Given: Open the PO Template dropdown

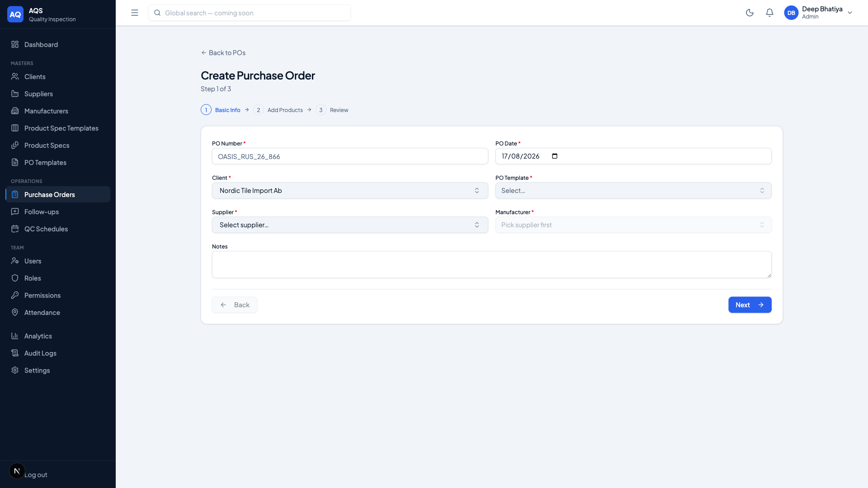Looking at the screenshot, I should [x=633, y=191].
